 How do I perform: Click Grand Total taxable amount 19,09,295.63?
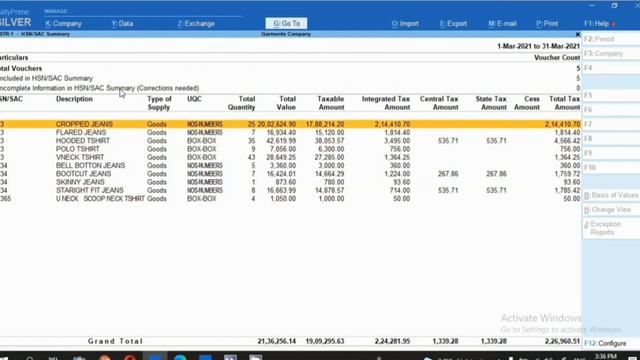pos(325,341)
